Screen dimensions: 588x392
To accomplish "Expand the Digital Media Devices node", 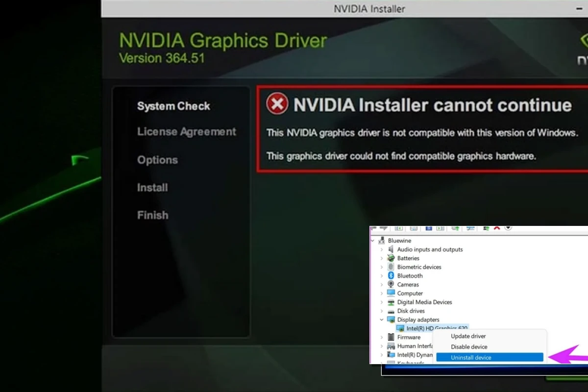I will click(x=382, y=302).
